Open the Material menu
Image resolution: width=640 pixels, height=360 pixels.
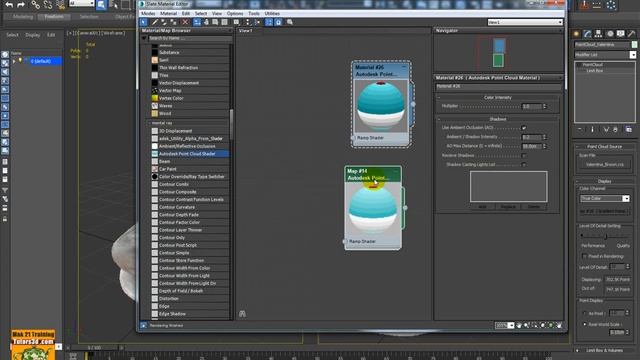[168, 13]
